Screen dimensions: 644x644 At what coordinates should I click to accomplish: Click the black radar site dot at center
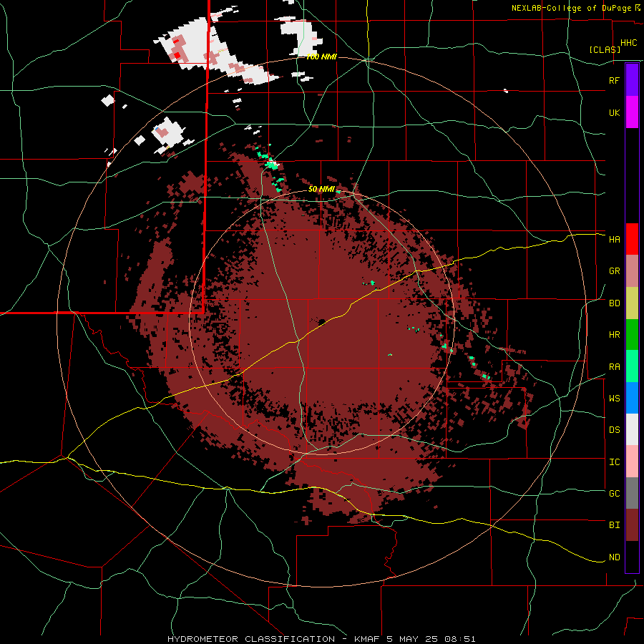(321, 321)
